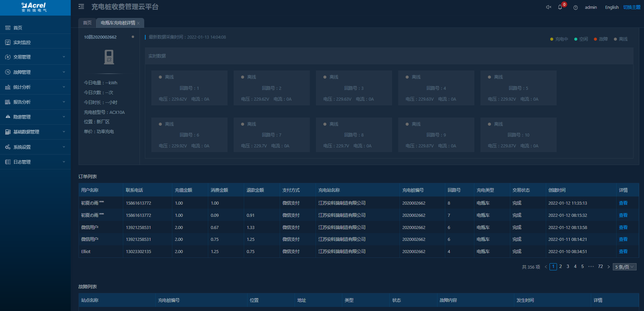Screen dimensions: 644x311
Task: Collapse the sidebar with the hamburger icon
Action: click(81, 7)
